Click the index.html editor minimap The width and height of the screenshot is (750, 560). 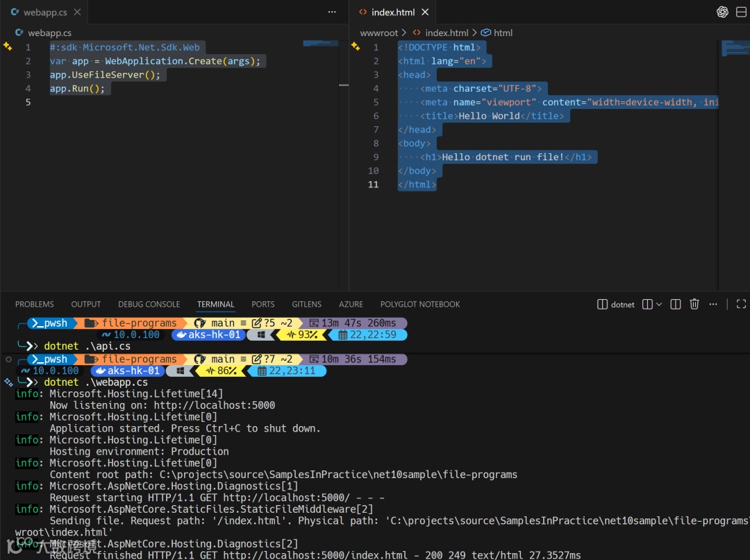(734, 49)
